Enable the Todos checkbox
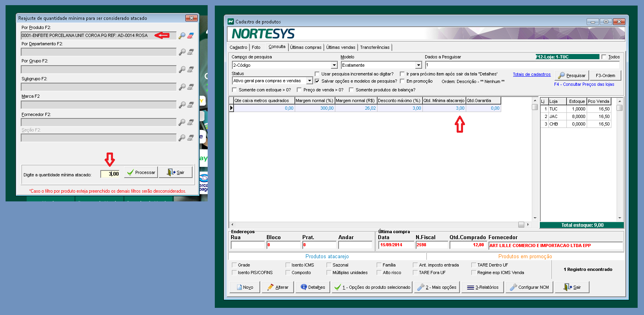 [x=604, y=57]
